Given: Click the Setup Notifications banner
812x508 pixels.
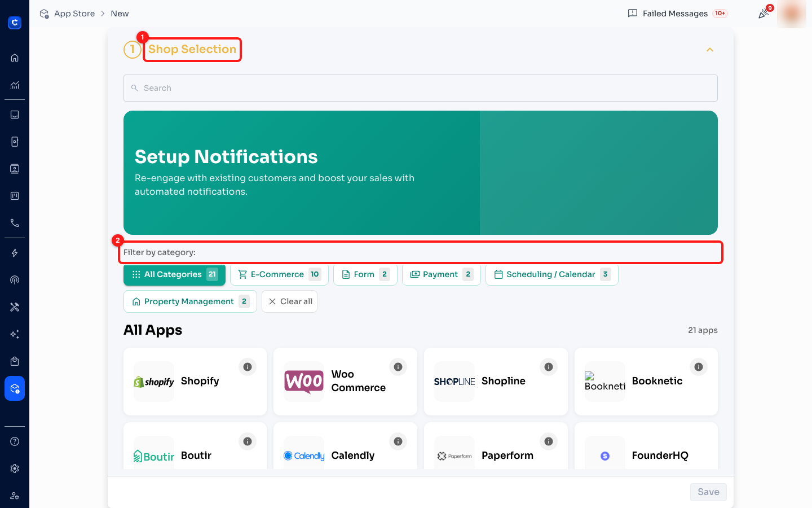Looking at the screenshot, I should [421, 173].
